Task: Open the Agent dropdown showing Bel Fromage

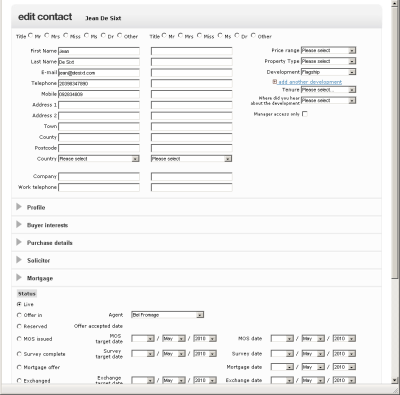Action: [x=168, y=315]
